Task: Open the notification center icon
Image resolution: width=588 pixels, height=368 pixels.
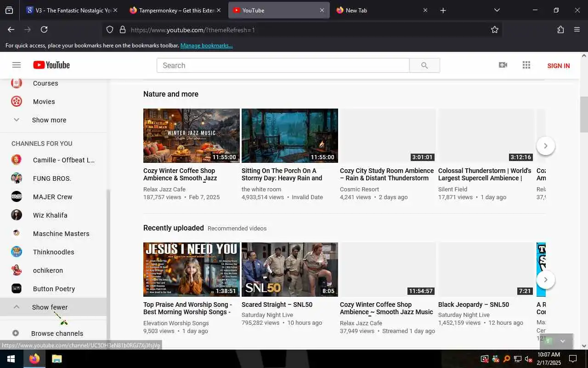Action: (573, 359)
